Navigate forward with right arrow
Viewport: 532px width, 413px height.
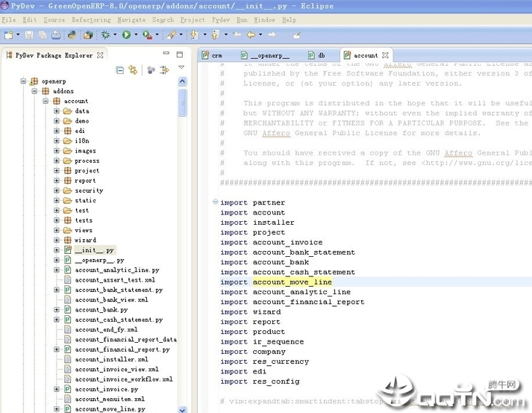pyautogui.click(x=272, y=34)
